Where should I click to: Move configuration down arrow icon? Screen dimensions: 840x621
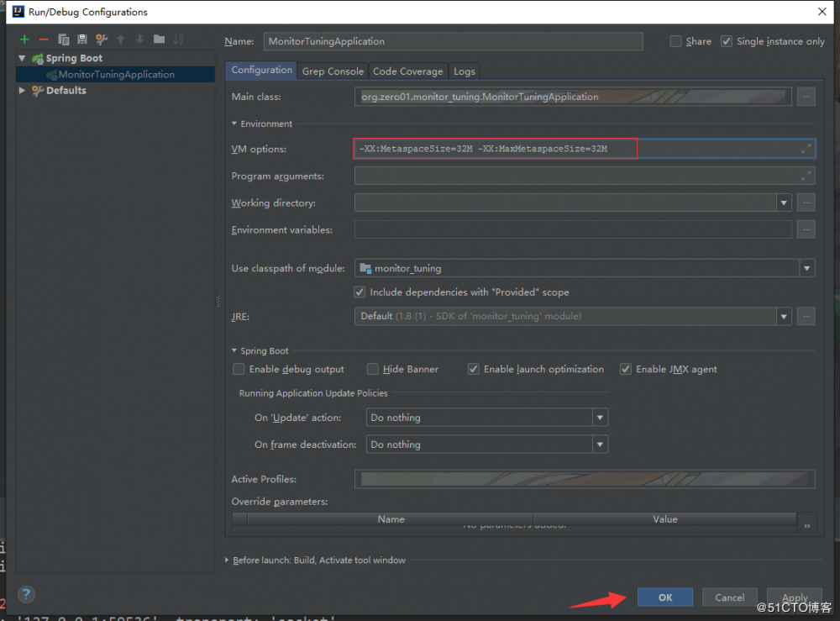139,39
